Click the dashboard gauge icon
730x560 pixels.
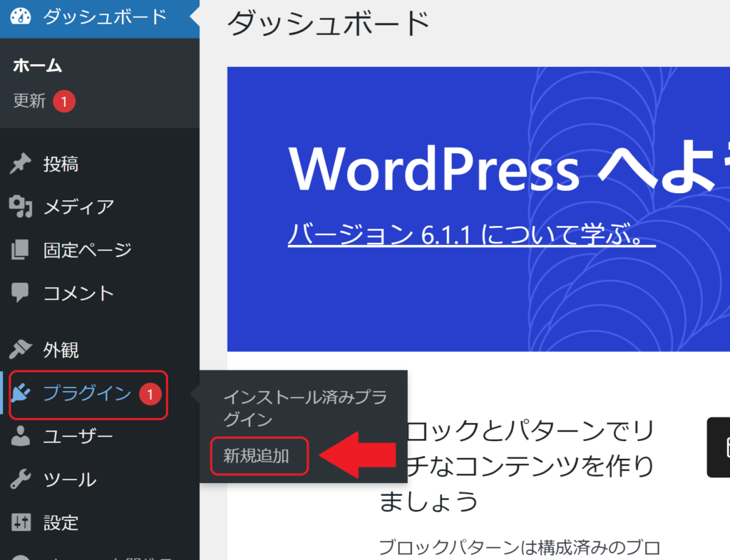pos(21,17)
